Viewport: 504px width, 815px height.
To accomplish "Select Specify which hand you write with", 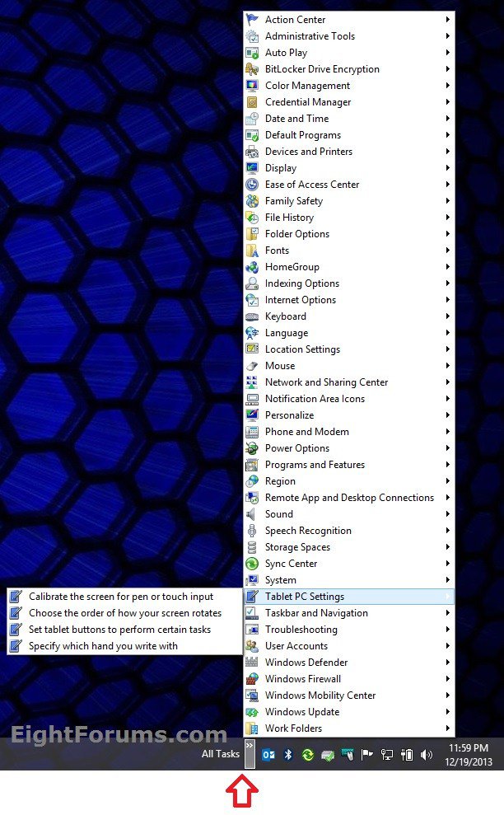I will 124,646.
